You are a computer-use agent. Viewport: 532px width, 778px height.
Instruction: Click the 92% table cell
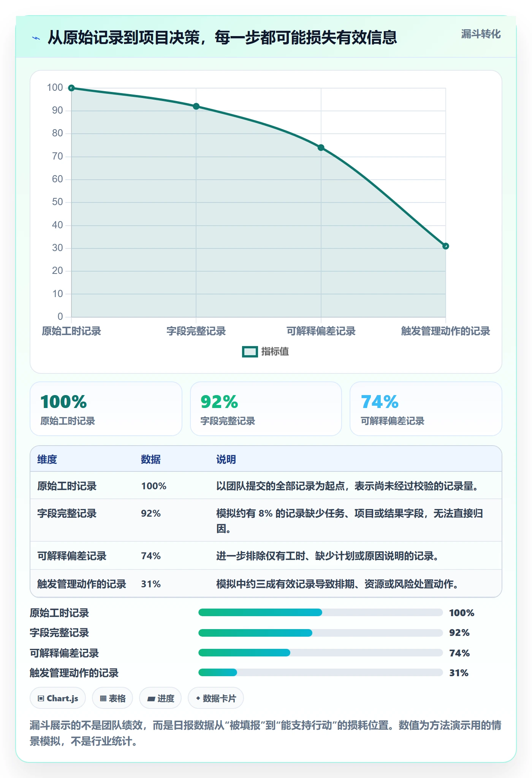point(151,513)
